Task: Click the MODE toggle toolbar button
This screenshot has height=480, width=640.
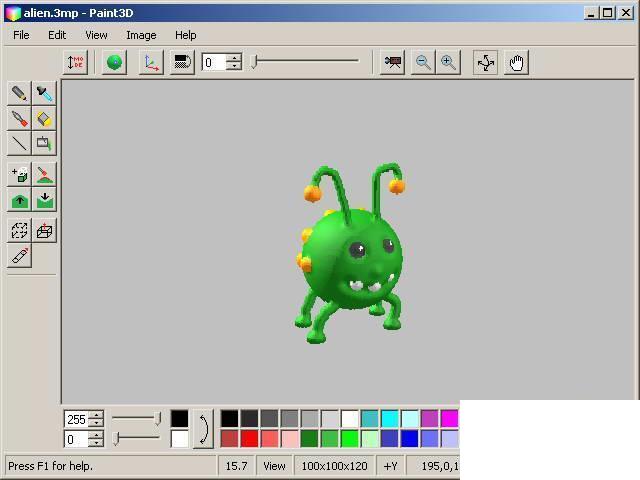Action: (x=76, y=62)
